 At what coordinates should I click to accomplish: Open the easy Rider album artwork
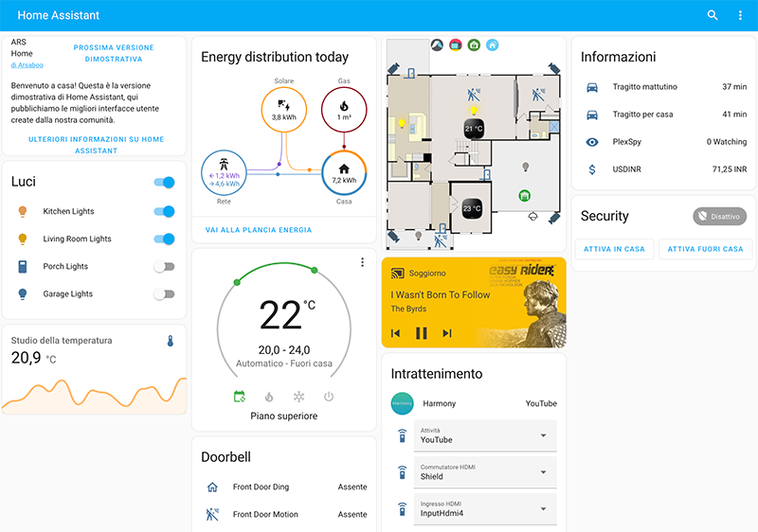[522, 303]
